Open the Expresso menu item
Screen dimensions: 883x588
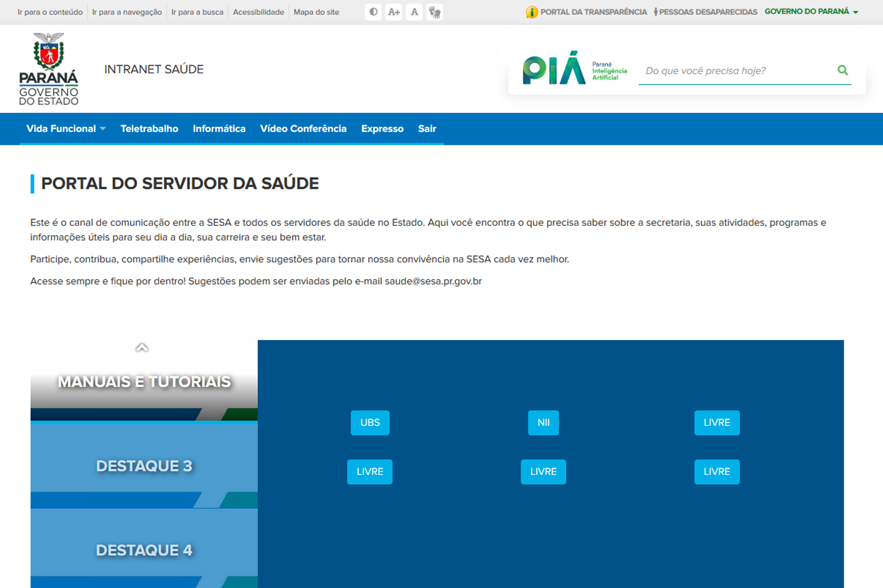382,129
